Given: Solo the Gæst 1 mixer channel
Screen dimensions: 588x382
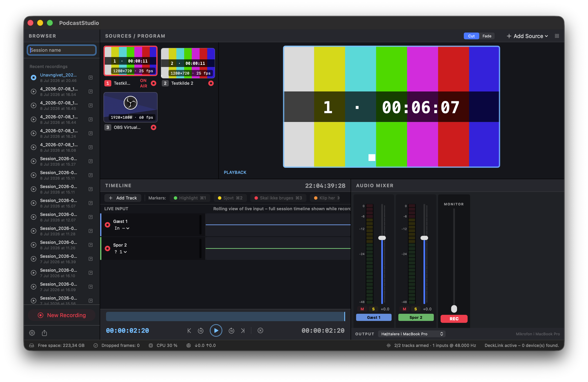Looking at the screenshot, I should (x=373, y=309).
